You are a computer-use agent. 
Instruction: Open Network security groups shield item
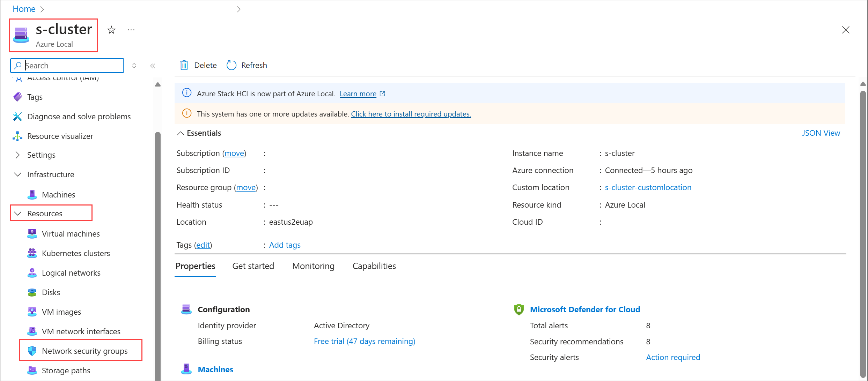[x=84, y=351]
